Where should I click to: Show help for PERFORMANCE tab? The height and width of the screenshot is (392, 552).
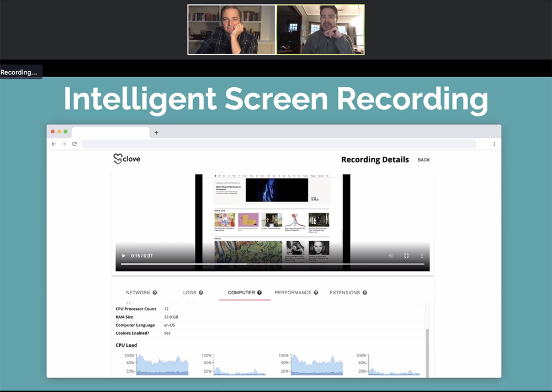316,293
